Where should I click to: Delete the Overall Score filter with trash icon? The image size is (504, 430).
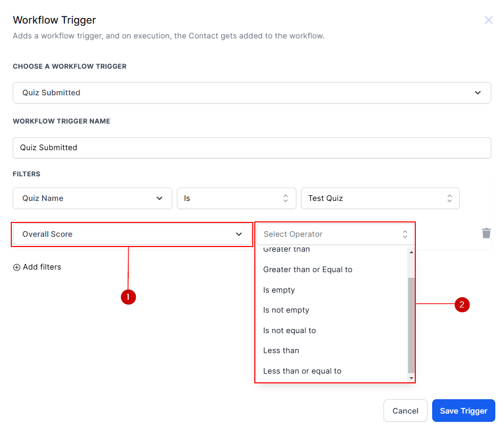pyautogui.click(x=486, y=233)
